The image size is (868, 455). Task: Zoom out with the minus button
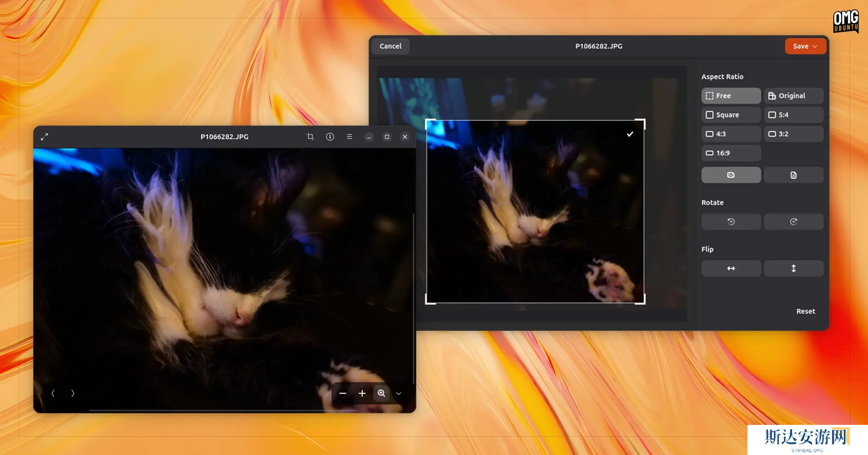point(342,394)
